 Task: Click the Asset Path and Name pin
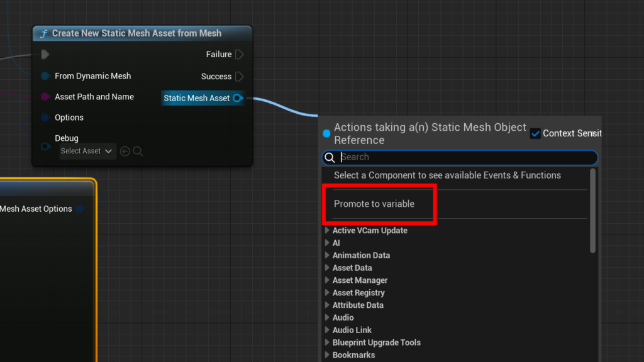tap(45, 97)
